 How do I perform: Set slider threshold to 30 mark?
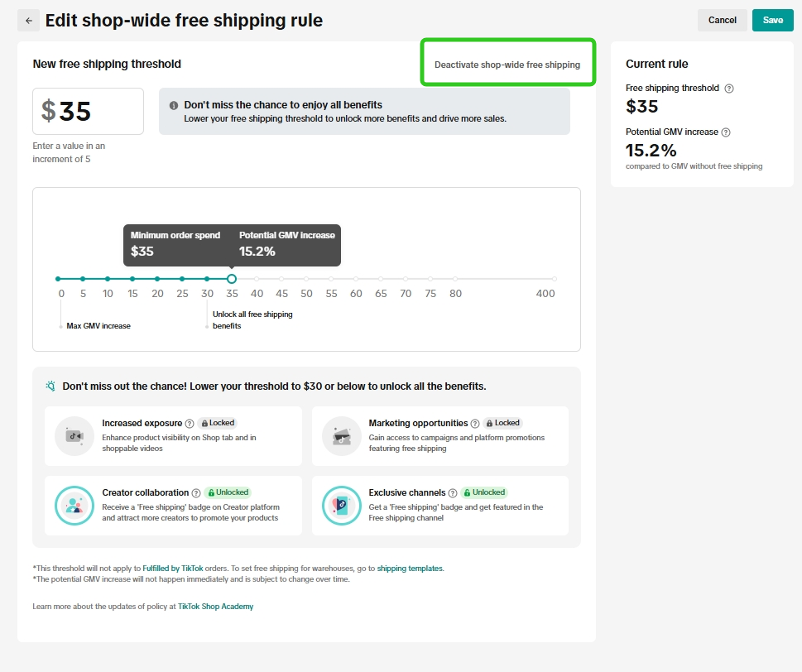tap(207, 279)
